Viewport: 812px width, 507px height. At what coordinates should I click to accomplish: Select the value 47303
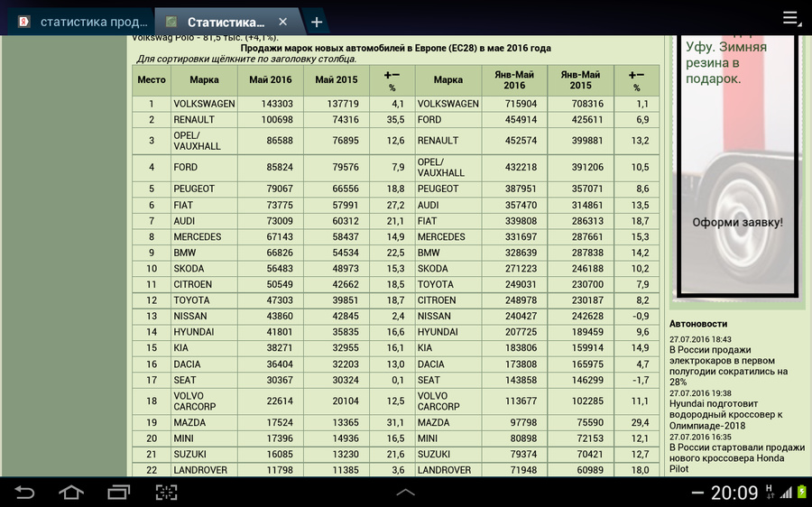(x=280, y=300)
